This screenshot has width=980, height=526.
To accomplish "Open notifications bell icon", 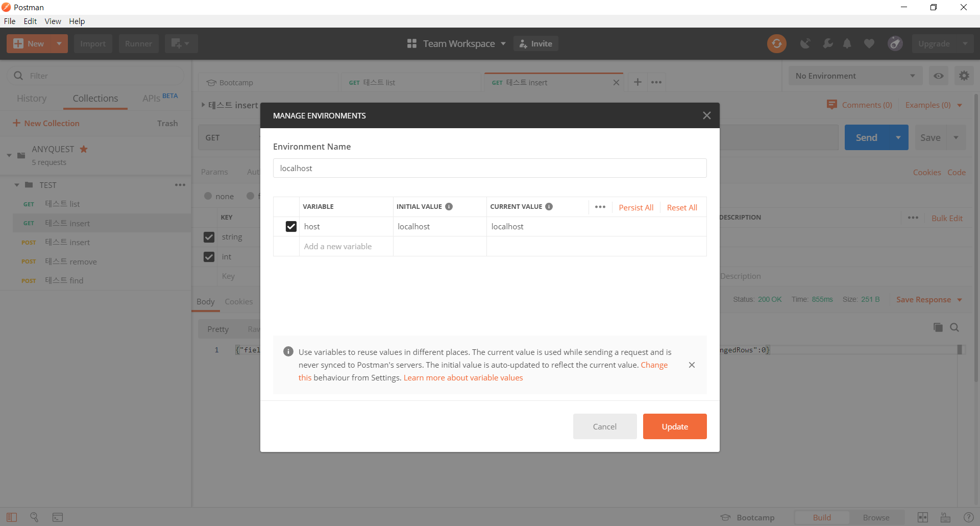I will coord(847,43).
